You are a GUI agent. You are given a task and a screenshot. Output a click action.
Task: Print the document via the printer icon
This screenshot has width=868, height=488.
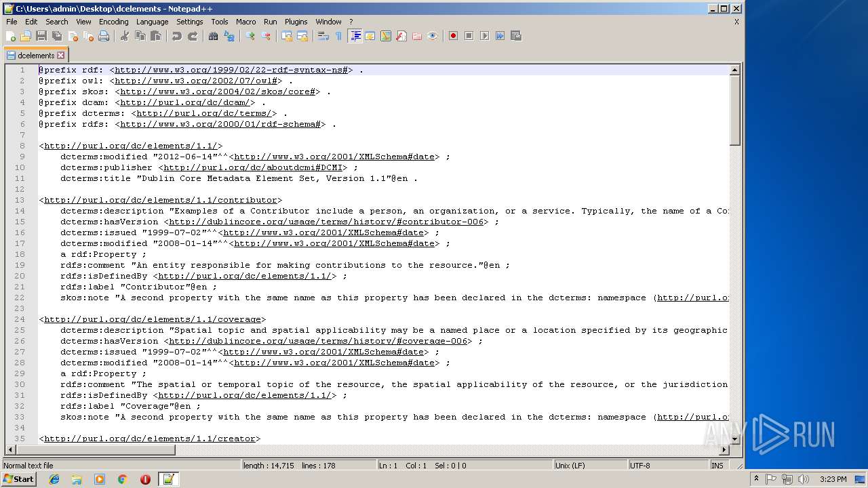104,36
